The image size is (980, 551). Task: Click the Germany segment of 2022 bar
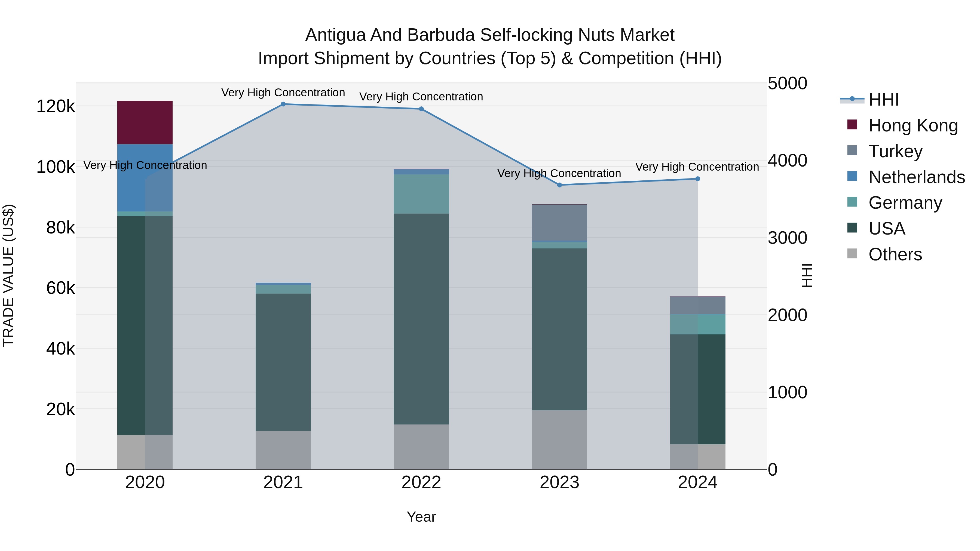421,194
